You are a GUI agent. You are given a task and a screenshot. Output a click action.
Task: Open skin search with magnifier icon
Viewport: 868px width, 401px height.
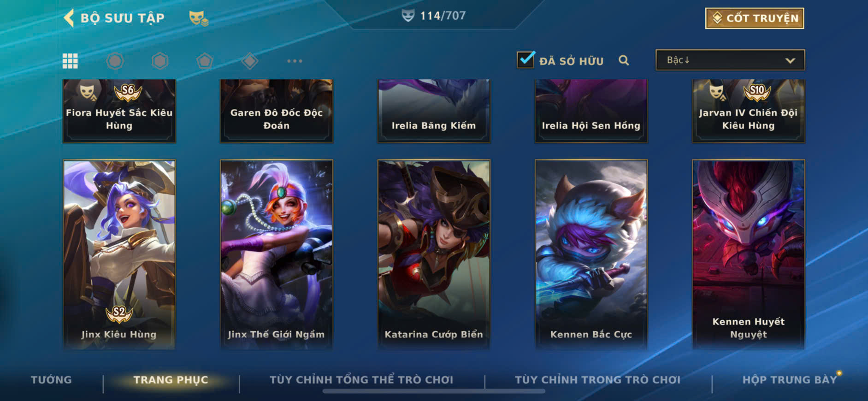click(x=624, y=60)
